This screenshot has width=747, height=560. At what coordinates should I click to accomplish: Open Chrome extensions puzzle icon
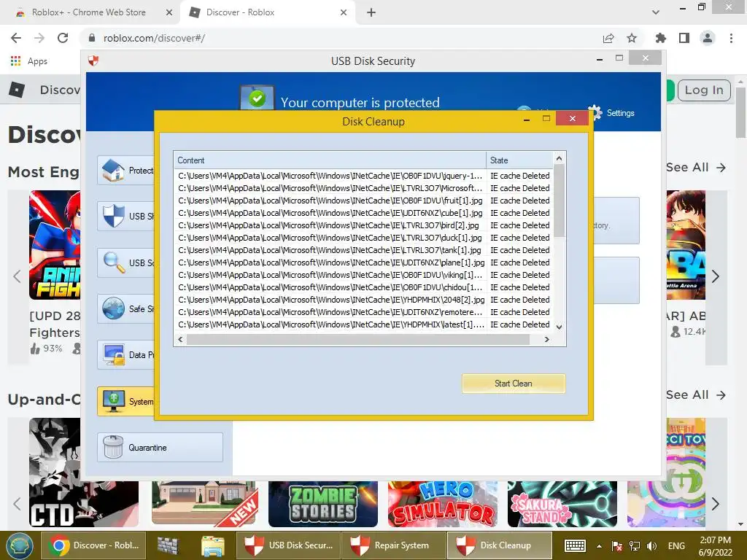(x=661, y=38)
